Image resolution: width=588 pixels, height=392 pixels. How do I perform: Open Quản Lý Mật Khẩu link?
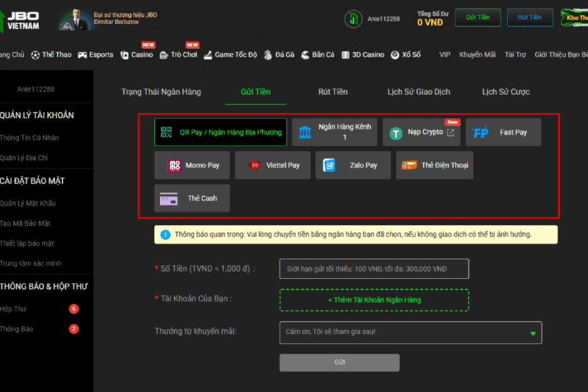point(28,204)
